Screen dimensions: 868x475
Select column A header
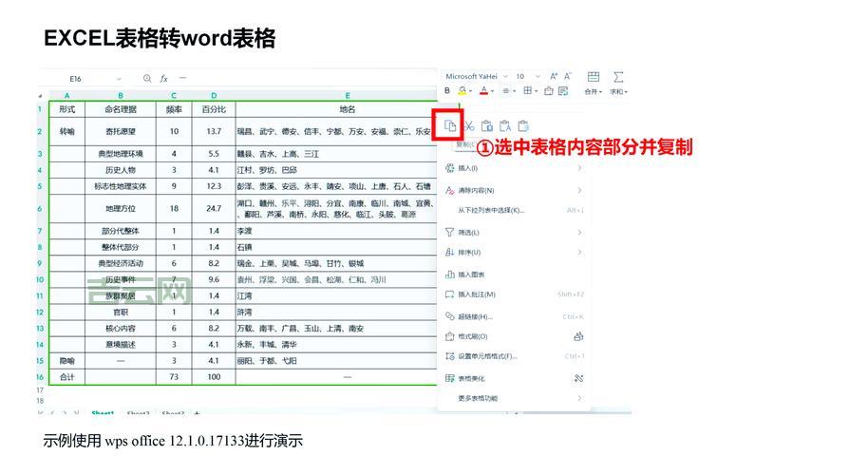[x=67, y=95]
